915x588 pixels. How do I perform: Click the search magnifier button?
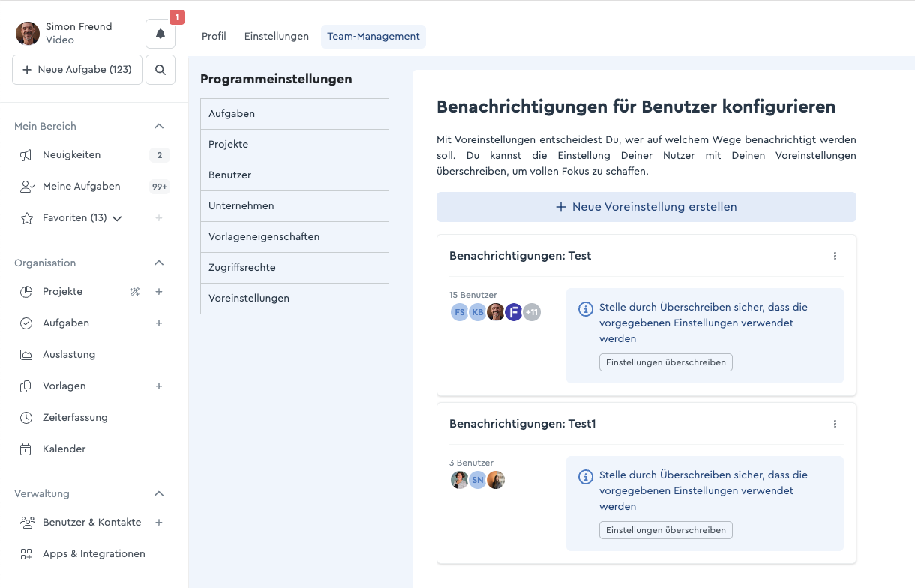pyautogui.click(x=160, y=70)
